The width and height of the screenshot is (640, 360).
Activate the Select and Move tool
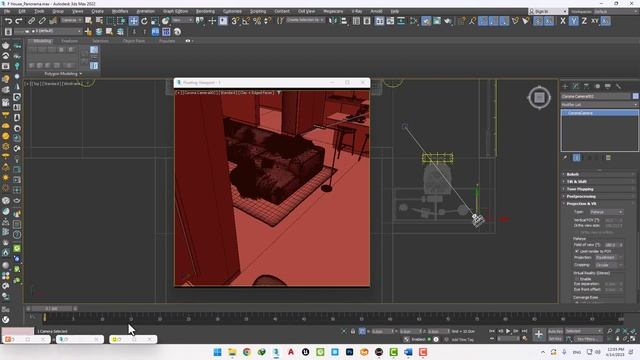133,20
